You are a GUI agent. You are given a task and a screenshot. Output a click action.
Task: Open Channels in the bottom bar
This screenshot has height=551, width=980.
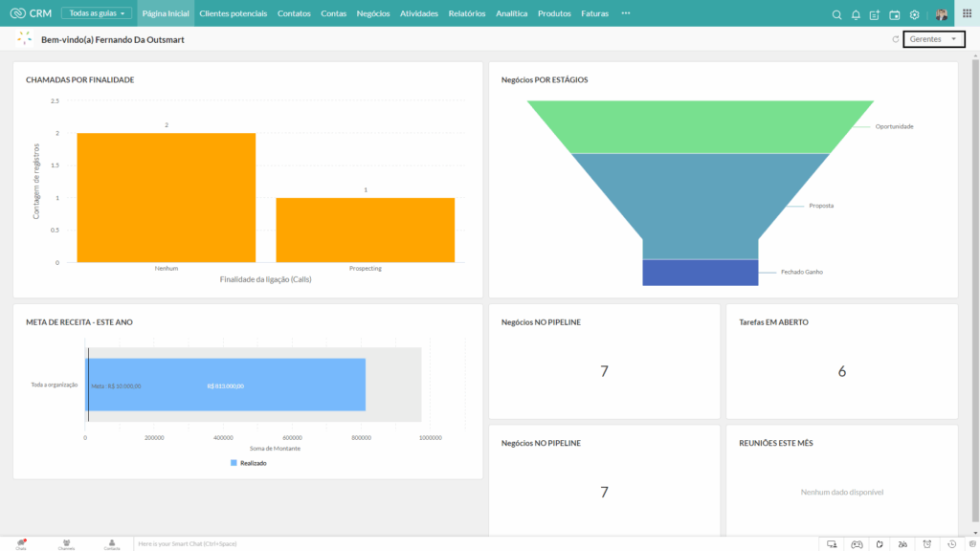(x=66, y=544)
